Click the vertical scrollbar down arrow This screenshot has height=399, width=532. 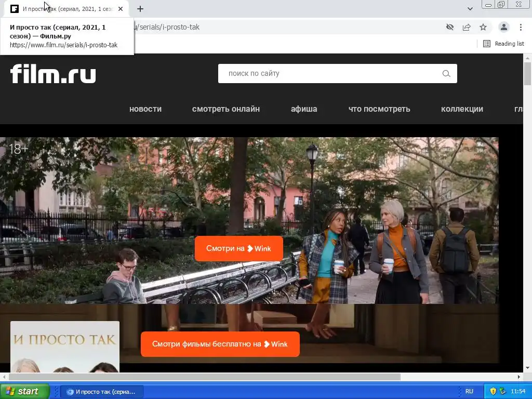[528, 368]
